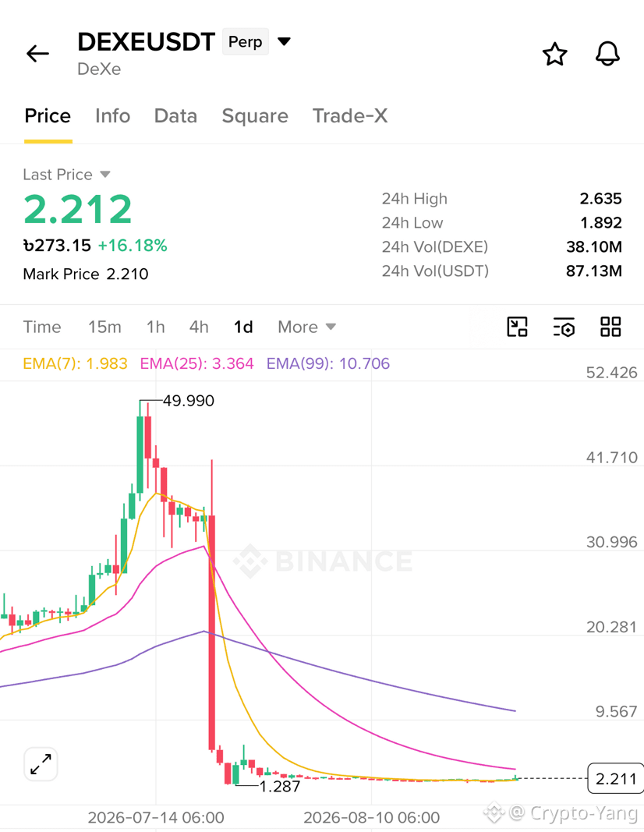Switch chart to 4h interval
The width and height of the screenshot is (644, 832).
199,327
